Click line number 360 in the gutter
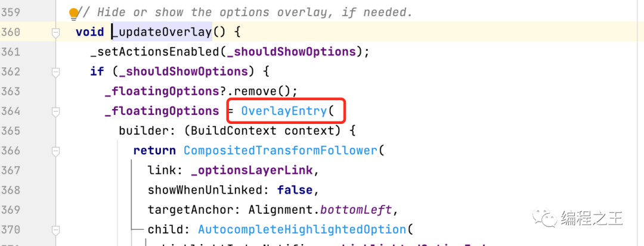The image size is (644, 246). (x=11, y=32)
